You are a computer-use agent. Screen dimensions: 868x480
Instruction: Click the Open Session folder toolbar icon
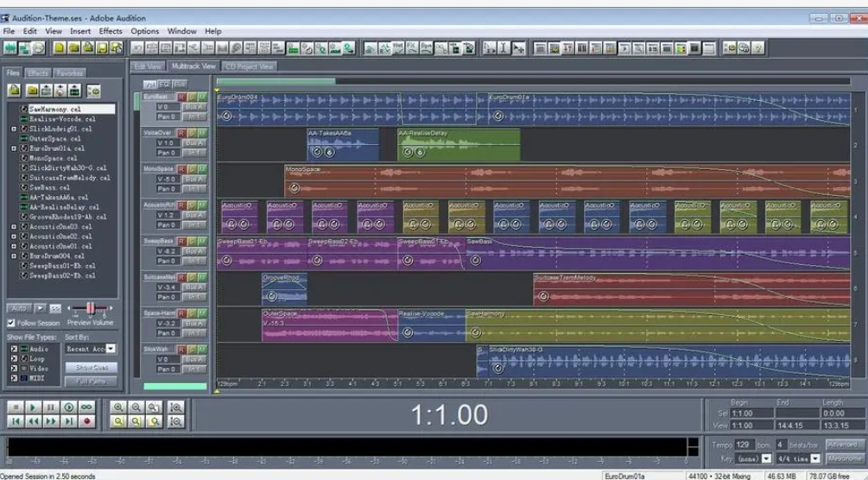[x=73, y=48]
